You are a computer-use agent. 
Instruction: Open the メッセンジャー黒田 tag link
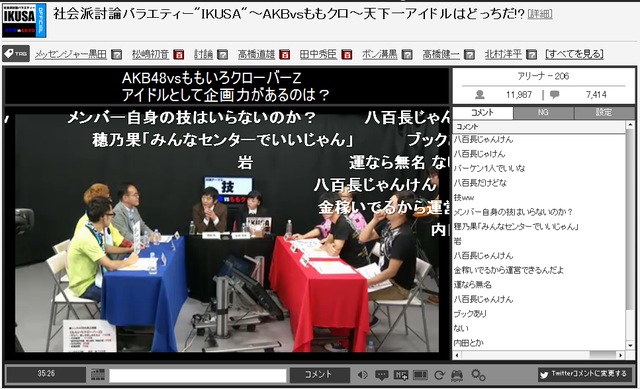pos(71,54)
